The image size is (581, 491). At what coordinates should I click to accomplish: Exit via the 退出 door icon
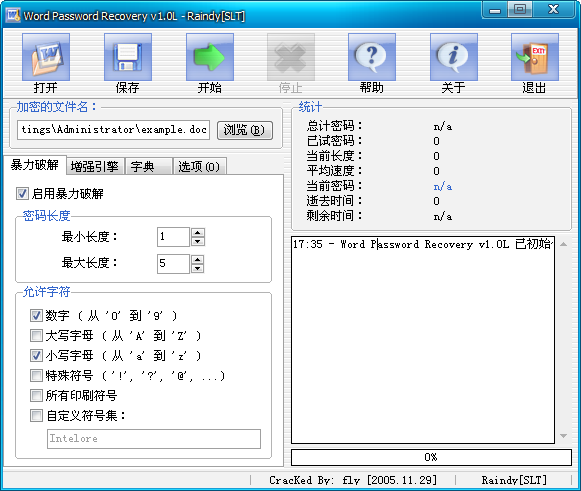click(x=535, y=57)
